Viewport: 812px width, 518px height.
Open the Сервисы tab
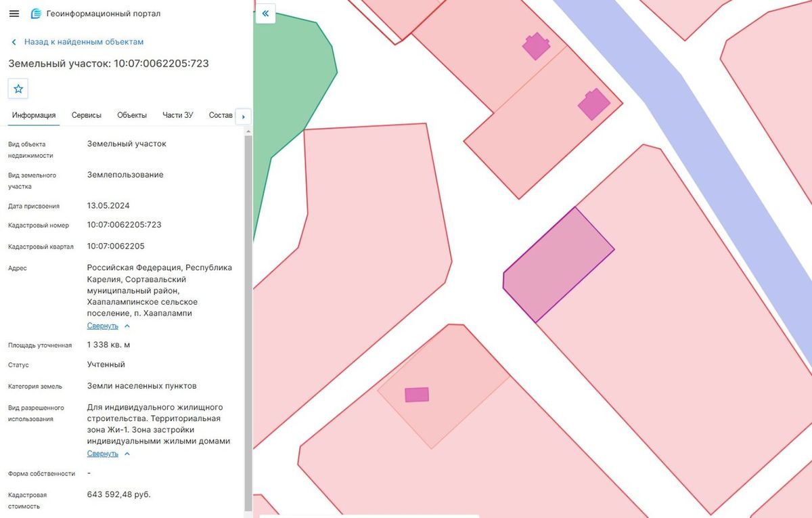(x=87, y=115)
